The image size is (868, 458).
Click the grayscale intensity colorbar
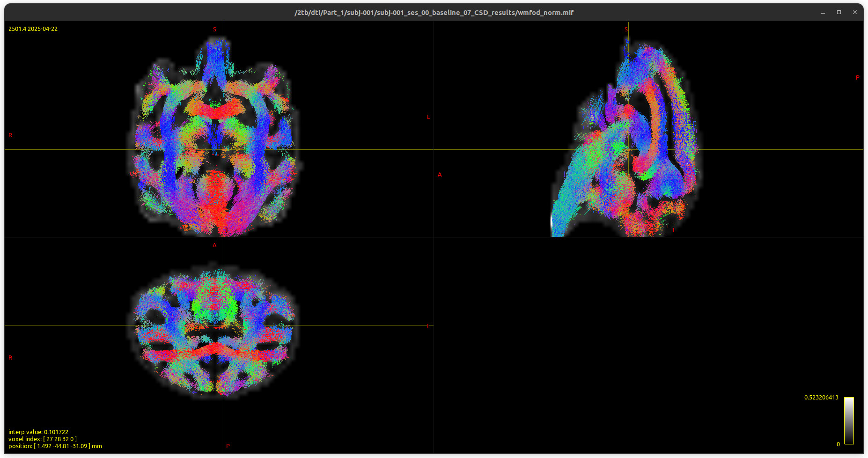point(849,421)
